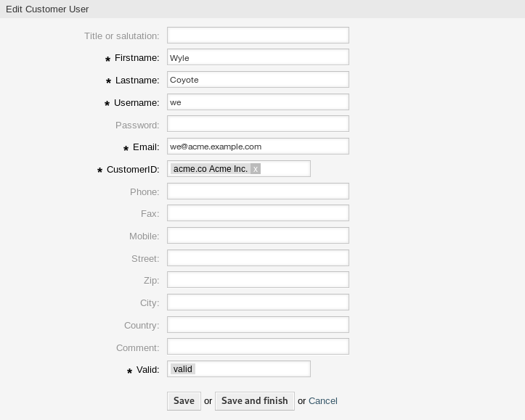
Task: Click the Email field with we@acme.example.com
Action: 259,147
